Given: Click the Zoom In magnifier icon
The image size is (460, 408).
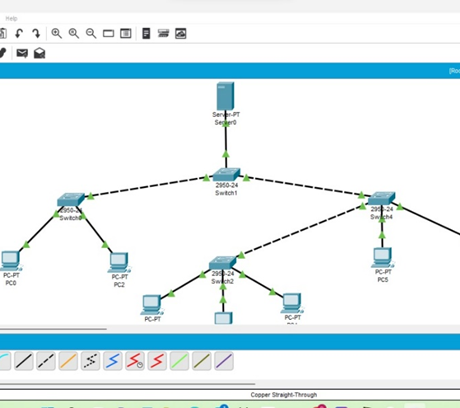Looking at the screenshot, I should tap(56, 33).
